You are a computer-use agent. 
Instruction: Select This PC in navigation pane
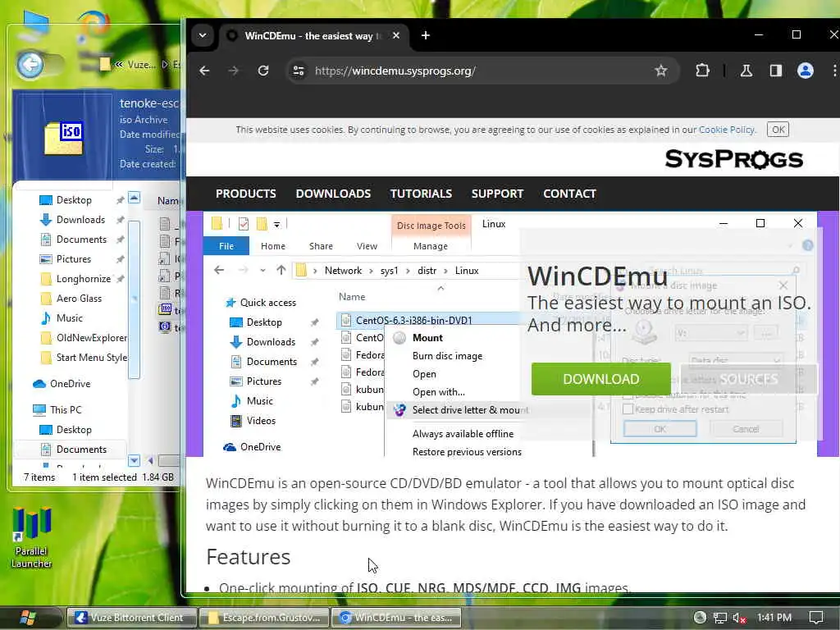66,410
